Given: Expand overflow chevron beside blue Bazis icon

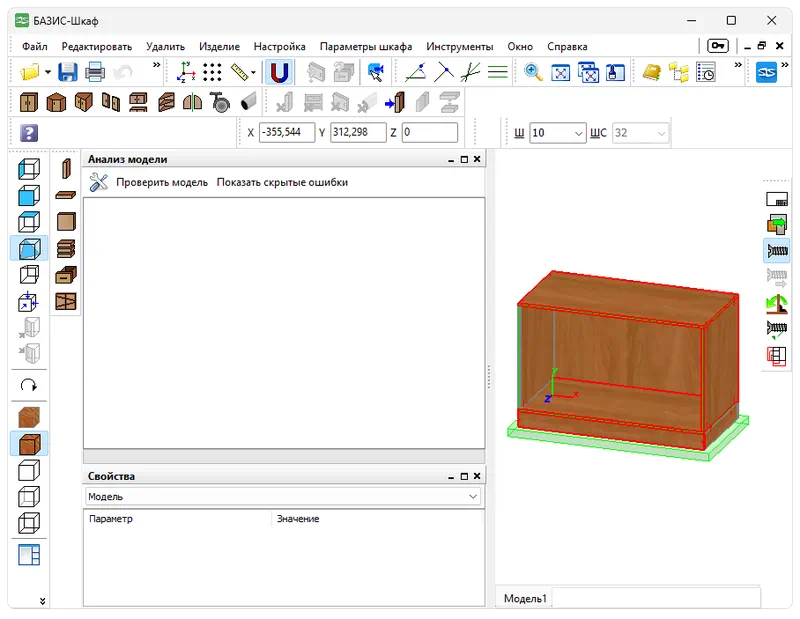Looking at the screenshot, I should pos(785,65).
